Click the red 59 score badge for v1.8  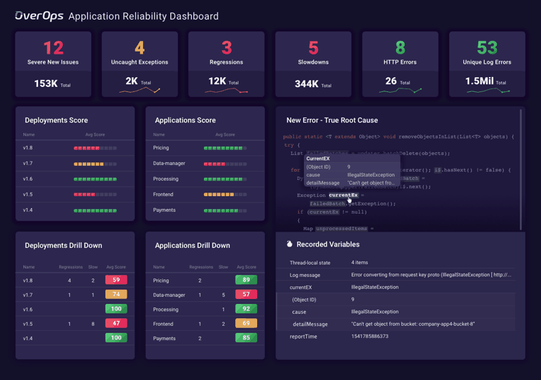click(116, 280)
